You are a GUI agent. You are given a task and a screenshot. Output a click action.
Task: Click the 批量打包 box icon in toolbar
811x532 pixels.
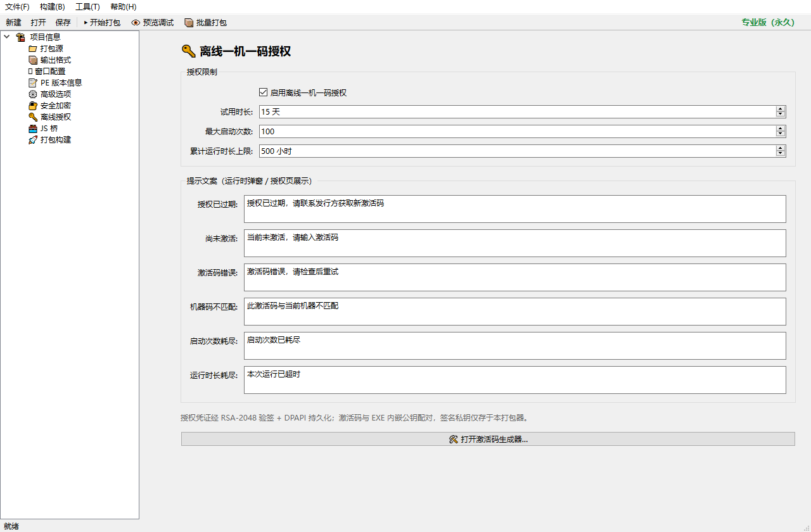click(x=189, y=23)
